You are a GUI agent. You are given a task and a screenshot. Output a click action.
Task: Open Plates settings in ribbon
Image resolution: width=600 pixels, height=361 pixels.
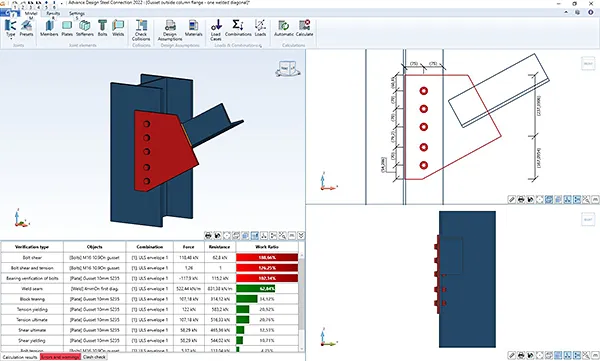click(x=67, y=29)
